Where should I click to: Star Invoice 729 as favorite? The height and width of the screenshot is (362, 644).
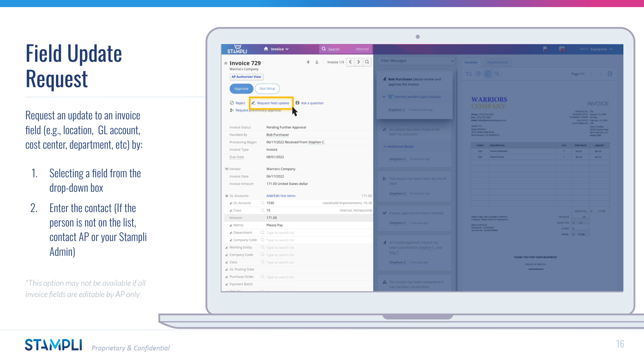point(226,63)
